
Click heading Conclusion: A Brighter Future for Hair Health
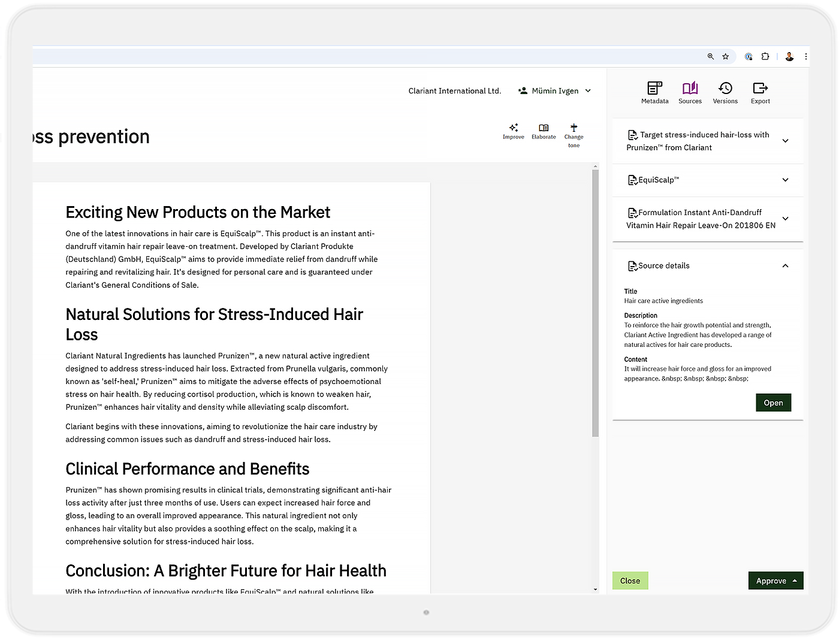coord(226,570)
